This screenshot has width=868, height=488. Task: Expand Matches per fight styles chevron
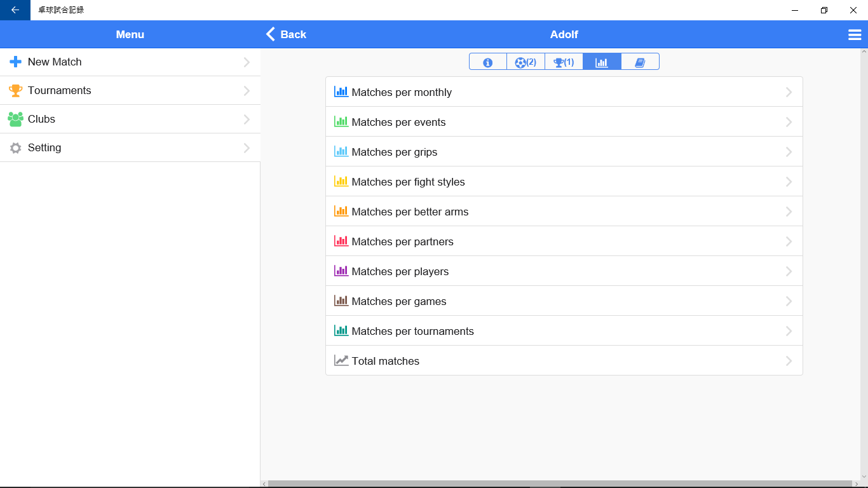pyautogui.click(x=789, y=182)
